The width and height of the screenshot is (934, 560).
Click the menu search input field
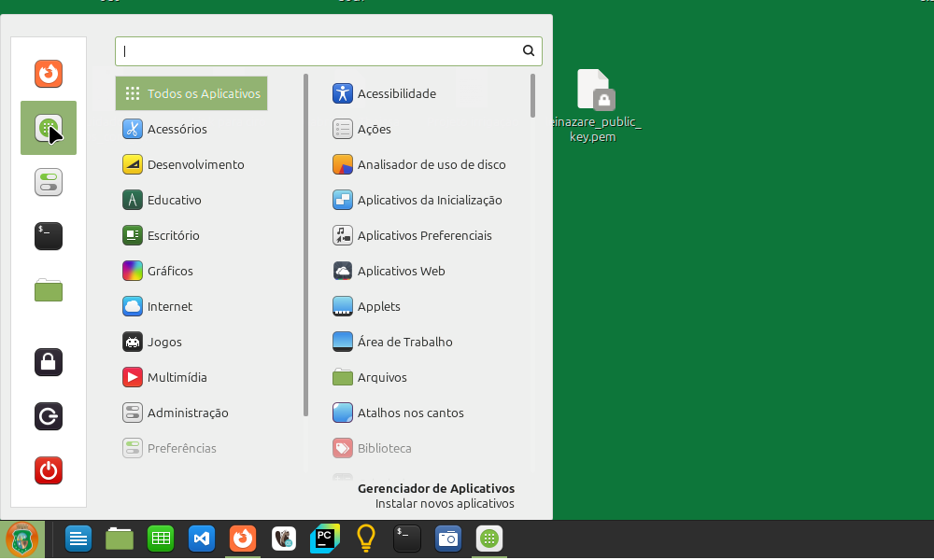tap(318, 51)
